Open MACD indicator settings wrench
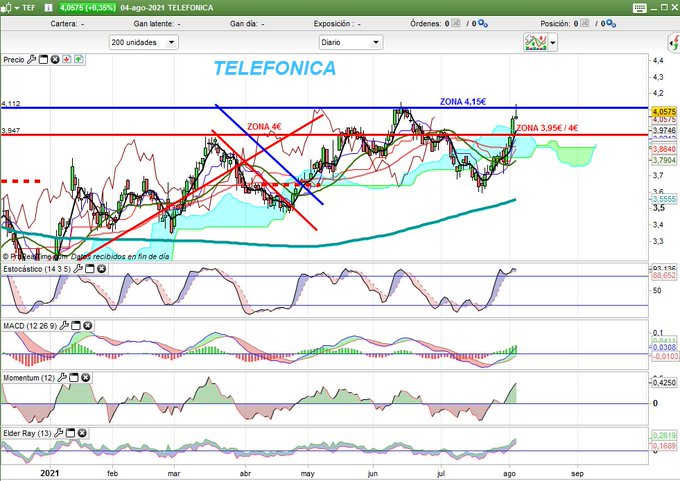 click(64, 325)
